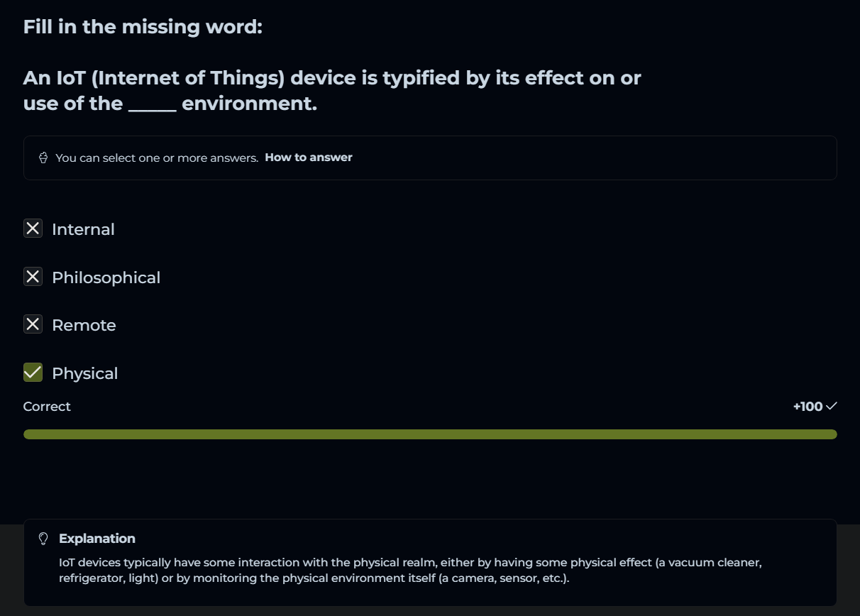Toggle the Internal answer checkbox

click(33, 229)
